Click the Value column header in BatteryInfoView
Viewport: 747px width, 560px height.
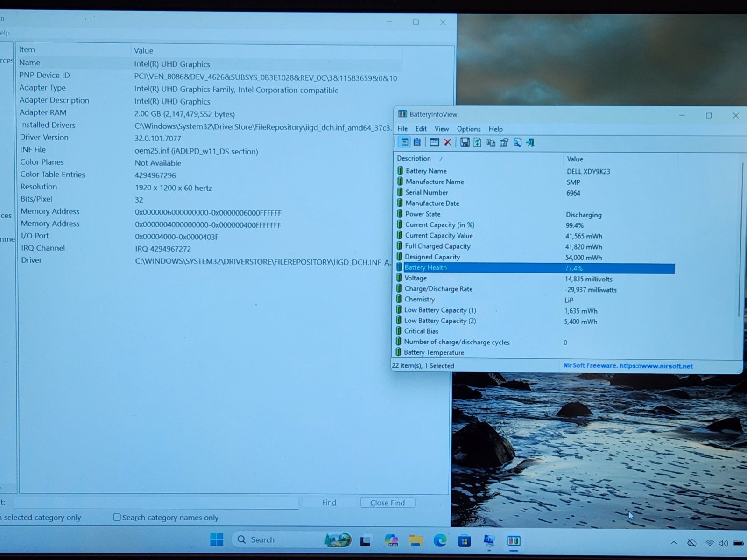tap(620, 159)
